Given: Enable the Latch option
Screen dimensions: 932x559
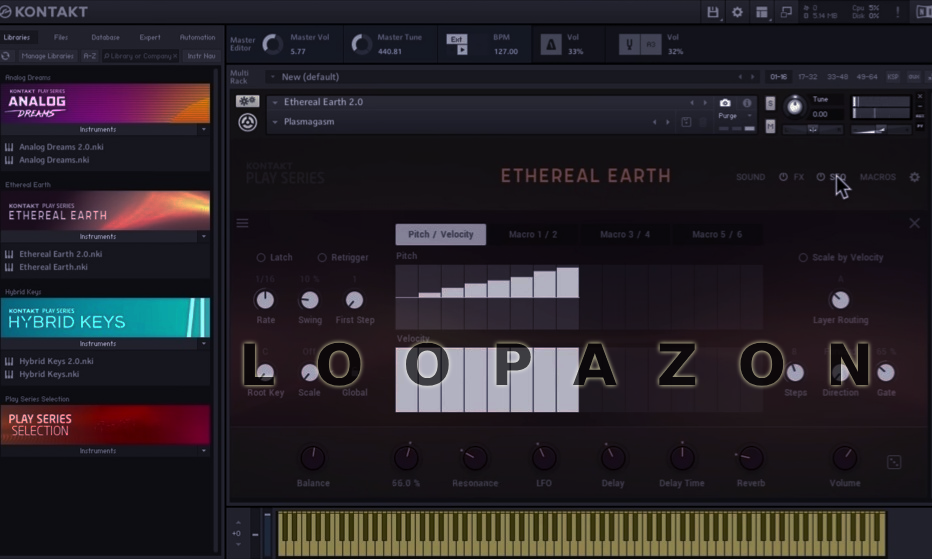Looking at the screenshot, I should point(261,257).
